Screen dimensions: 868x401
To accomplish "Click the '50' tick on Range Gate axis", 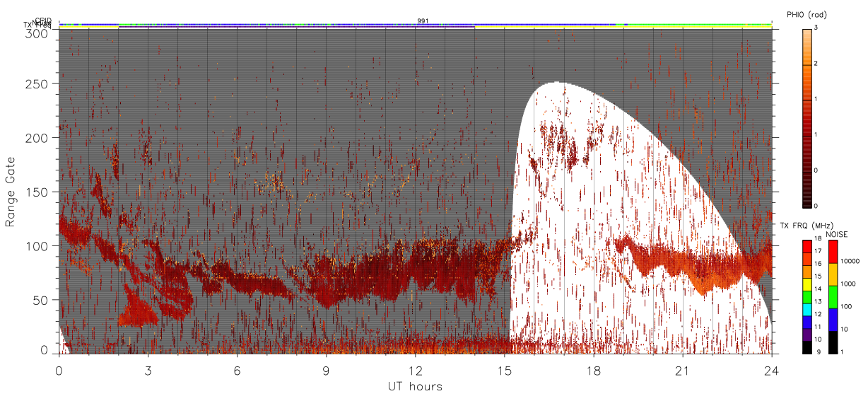I will pyautogui.click(x=42, y=300).
